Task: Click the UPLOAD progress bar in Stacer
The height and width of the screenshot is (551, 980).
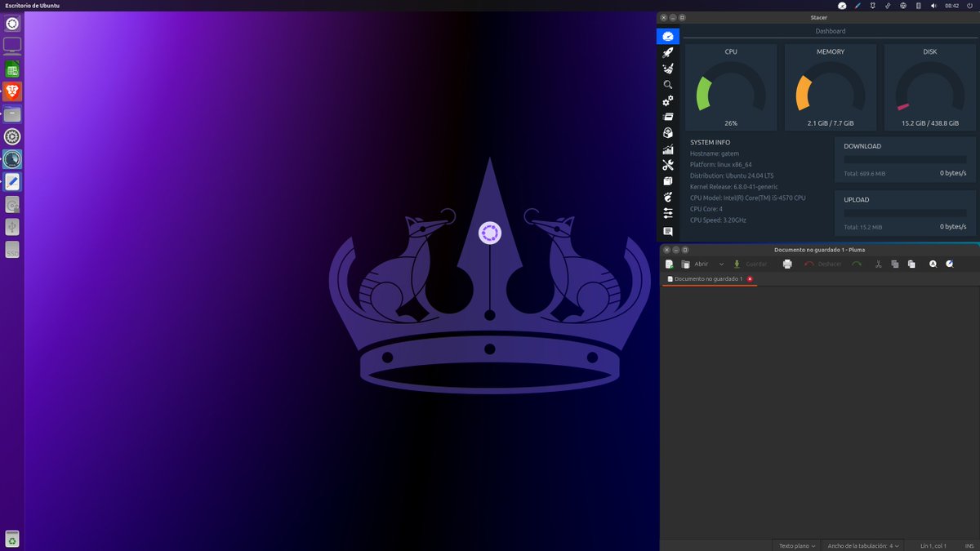Action: coord(906,213)
